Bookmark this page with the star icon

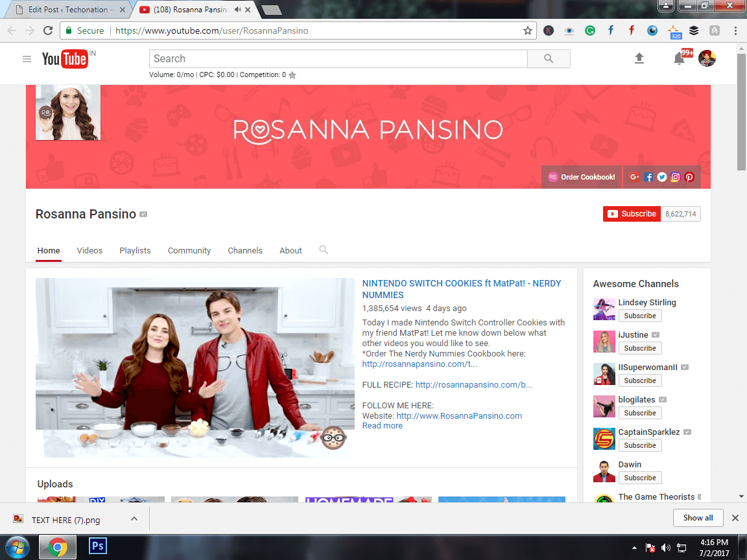pos(527,30)
